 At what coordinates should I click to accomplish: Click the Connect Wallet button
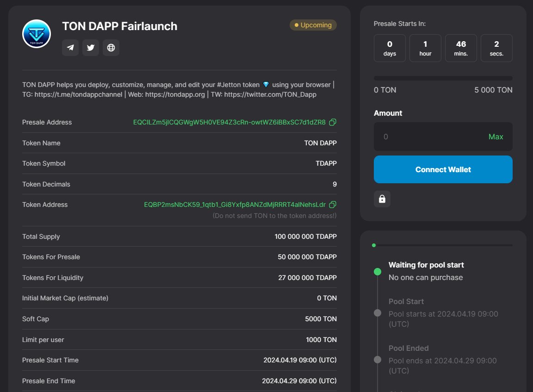443,169
